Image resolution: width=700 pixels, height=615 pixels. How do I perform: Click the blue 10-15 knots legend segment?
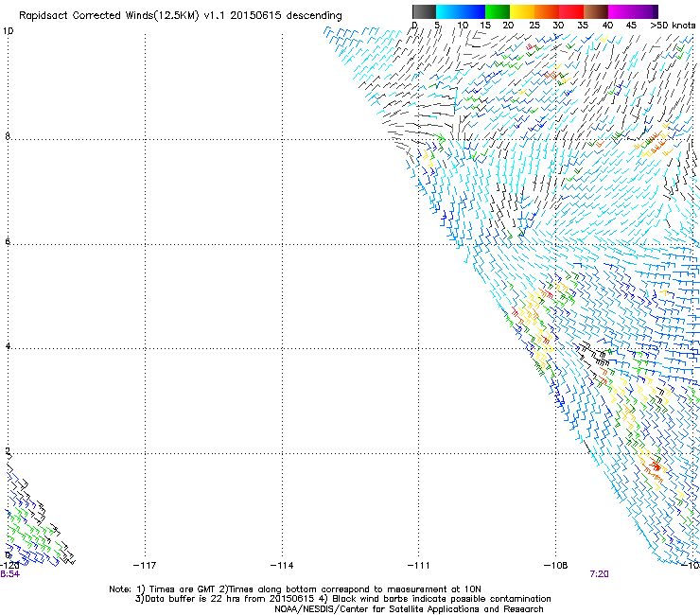pyautogui.click(x=473, y=11)
